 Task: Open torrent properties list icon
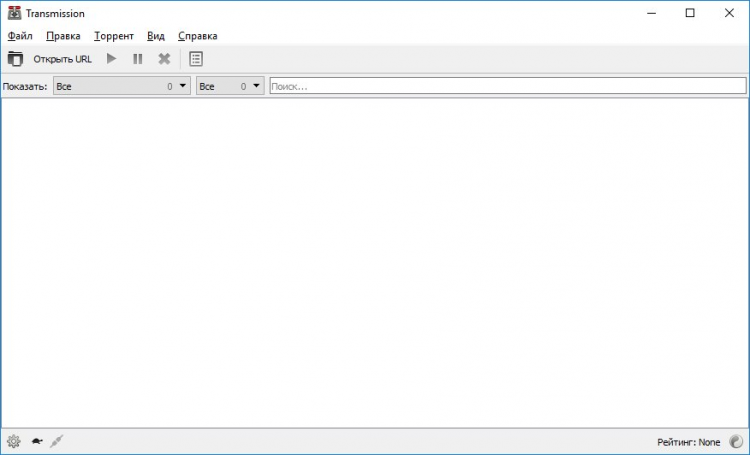click(196, 59)
